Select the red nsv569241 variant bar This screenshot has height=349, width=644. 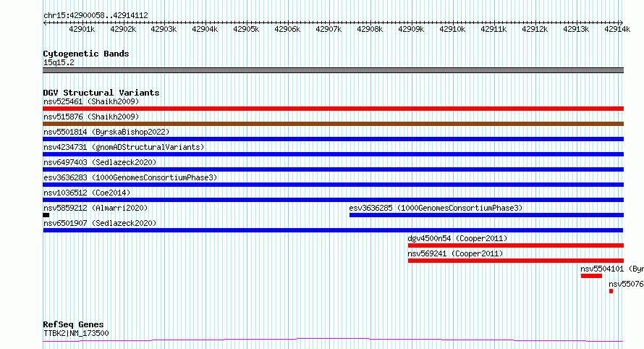click(x=516, y=261)
